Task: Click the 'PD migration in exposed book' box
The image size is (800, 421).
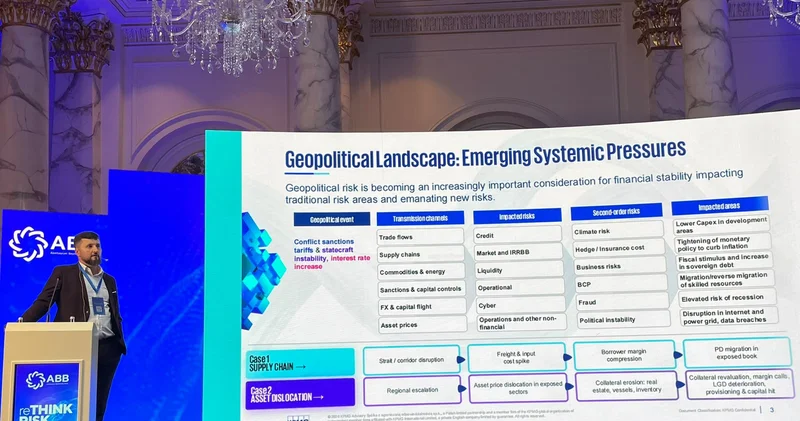Action: tap(737, 353)
